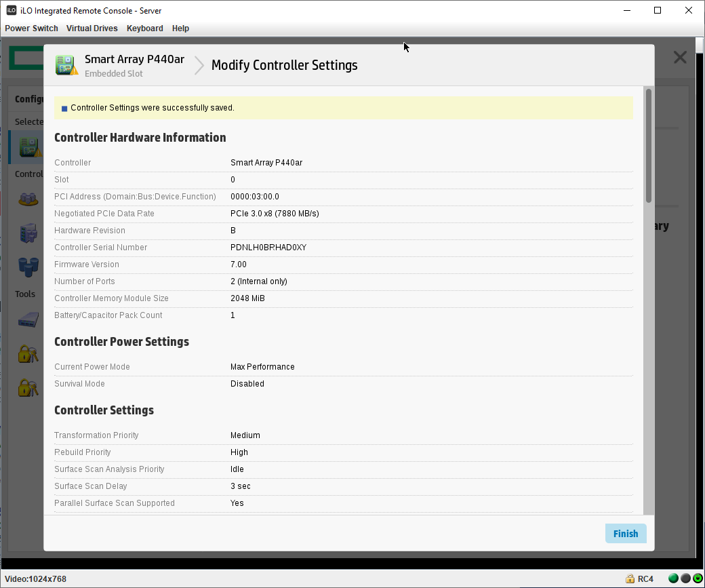This screenshot has width=705, height=588.
Task: Click the Controller Power Settings heading
Action: pyautogui.click(x=122, y=342)
